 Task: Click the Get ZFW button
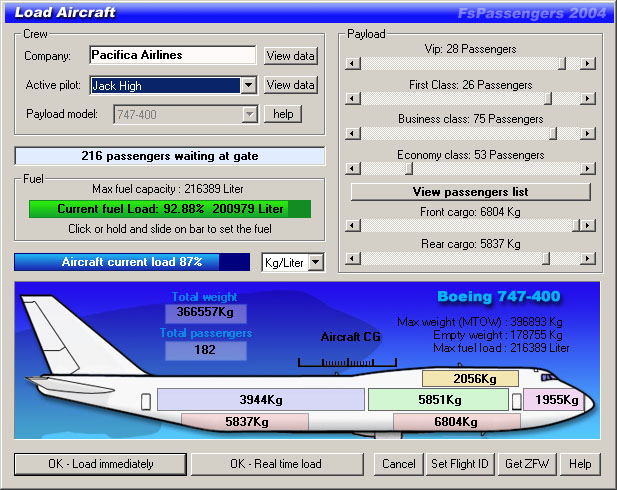coord(527,464)
